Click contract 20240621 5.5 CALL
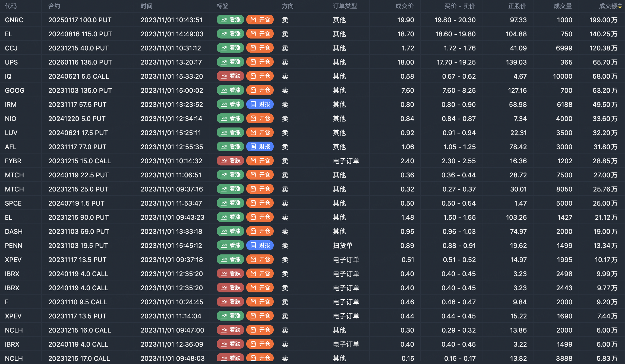The image size is (625, 364). (x=79, y=76)
